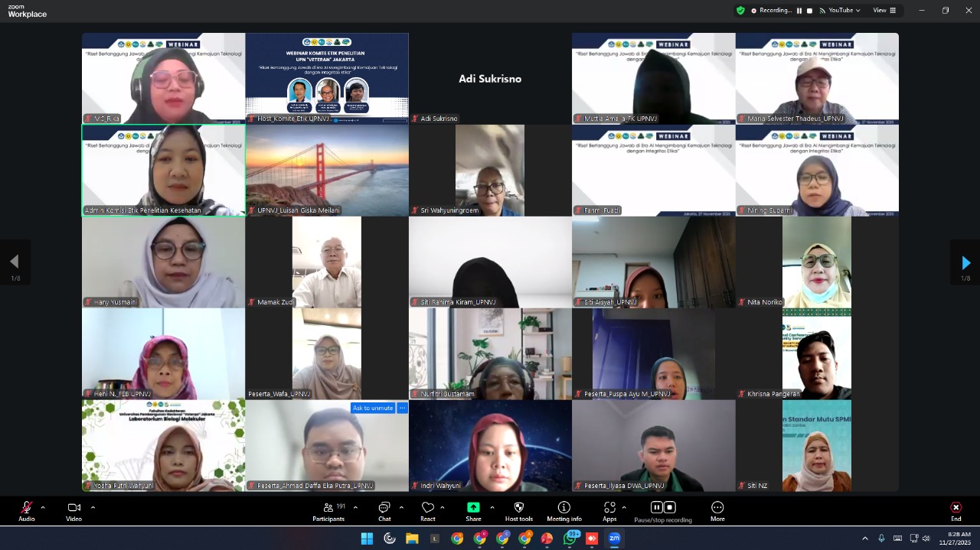Open WhatsApp from the Windows taskbar
The image size is (980, 550).
[570, 539]
